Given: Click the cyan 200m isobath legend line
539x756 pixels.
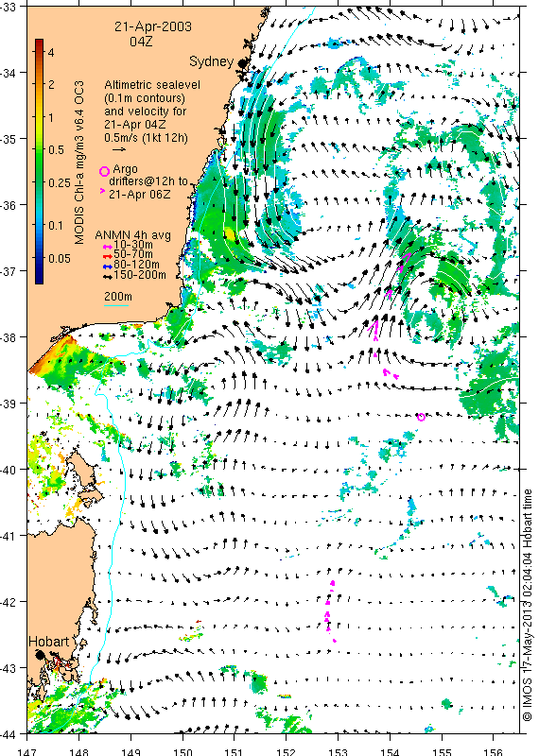Looking at the screenshot, I should [116, 305].
